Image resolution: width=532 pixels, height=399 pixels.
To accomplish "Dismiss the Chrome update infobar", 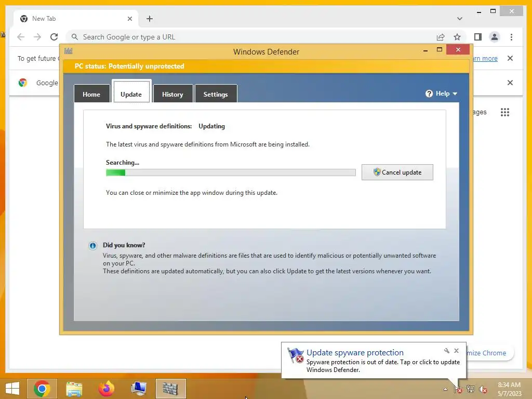I will (510, 58).
